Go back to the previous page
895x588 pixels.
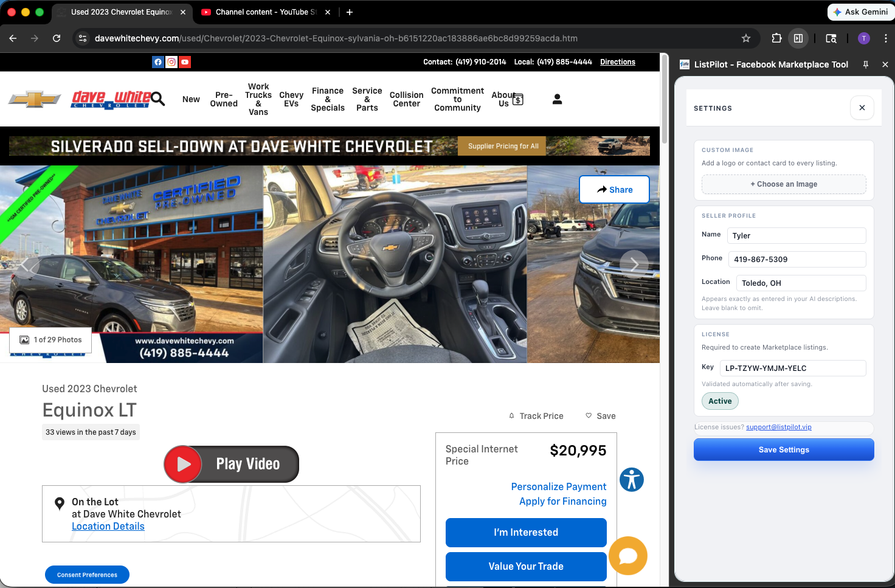point(13,38)
